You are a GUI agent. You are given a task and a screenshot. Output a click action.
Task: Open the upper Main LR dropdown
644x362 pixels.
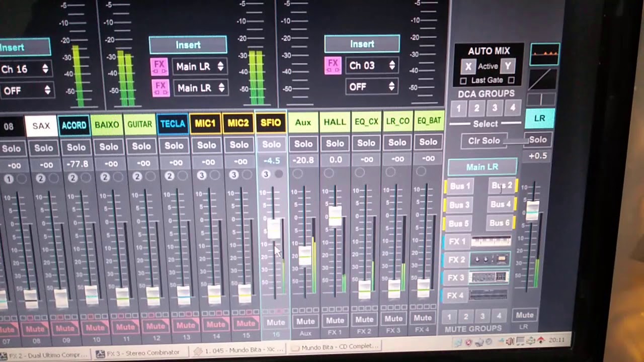pyautogui.click(x=200, y=66)
